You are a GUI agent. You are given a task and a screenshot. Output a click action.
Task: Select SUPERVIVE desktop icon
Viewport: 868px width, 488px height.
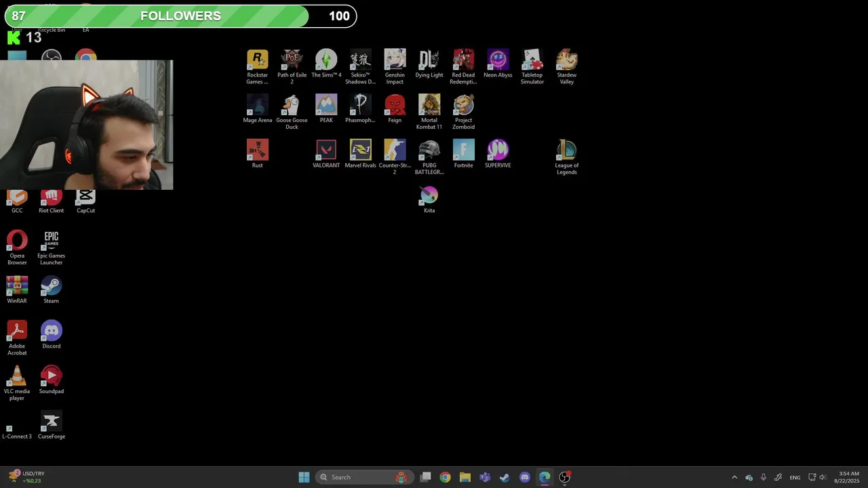[498, 154]
